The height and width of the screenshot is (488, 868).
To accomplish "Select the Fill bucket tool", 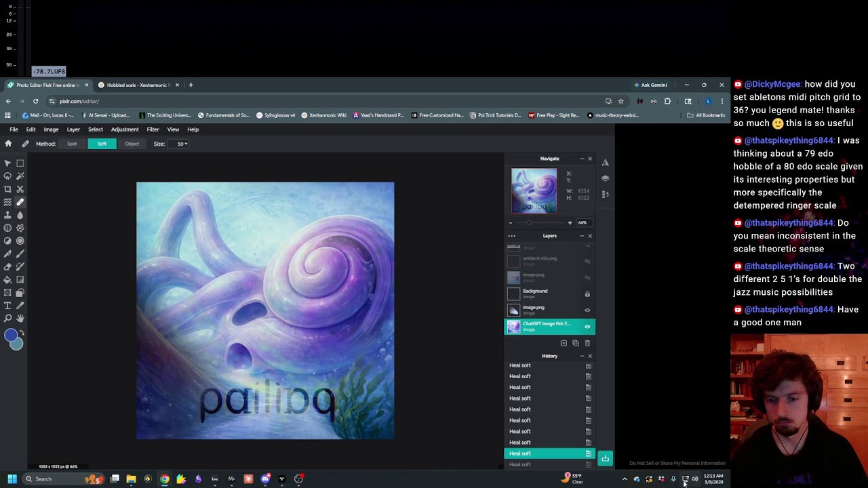I will (x=7, y=279).
